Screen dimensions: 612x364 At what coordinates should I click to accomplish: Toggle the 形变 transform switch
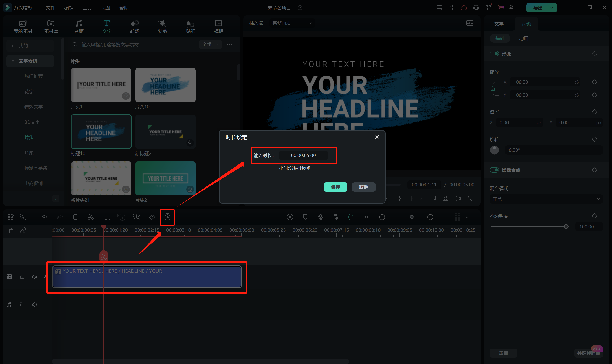pos(494,54)
